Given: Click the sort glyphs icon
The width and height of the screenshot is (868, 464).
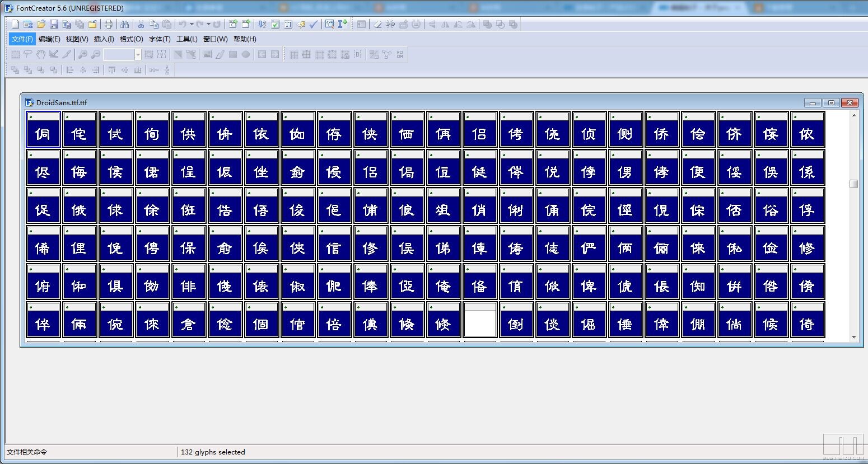Looking at the screenshot, I should click(262, 24).
